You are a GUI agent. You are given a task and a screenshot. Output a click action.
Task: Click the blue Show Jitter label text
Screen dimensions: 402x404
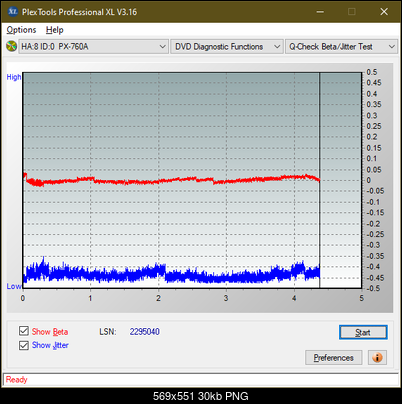point(50,345)
